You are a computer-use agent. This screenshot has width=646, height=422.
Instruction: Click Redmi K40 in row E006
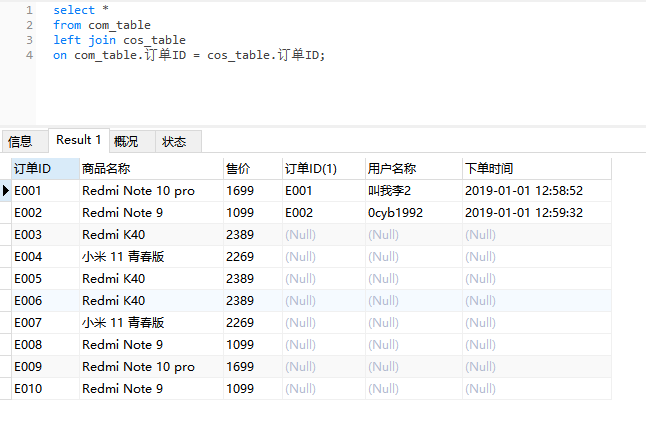[x=151, y=301]
